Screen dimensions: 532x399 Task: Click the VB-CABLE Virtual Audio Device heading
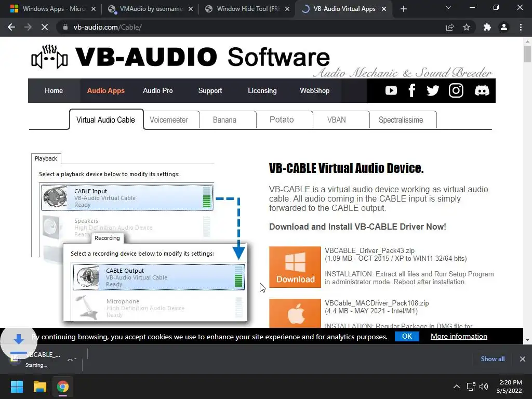point(346,168)
